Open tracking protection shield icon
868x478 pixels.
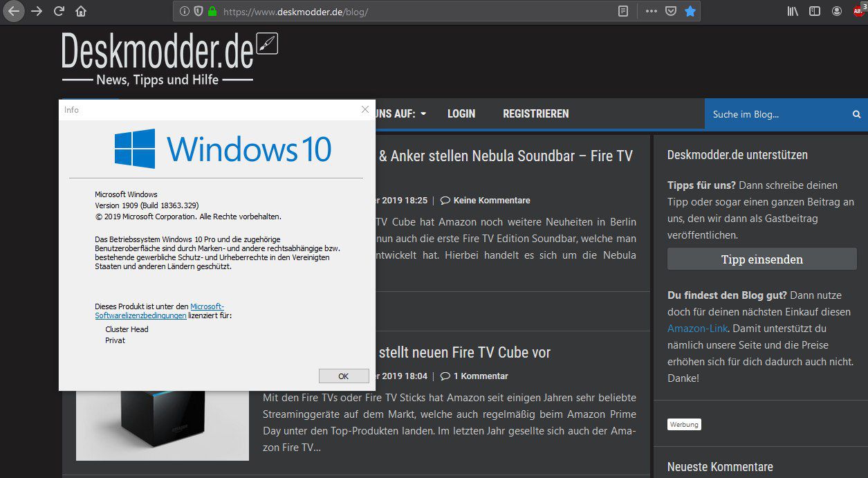pos(198,11)
